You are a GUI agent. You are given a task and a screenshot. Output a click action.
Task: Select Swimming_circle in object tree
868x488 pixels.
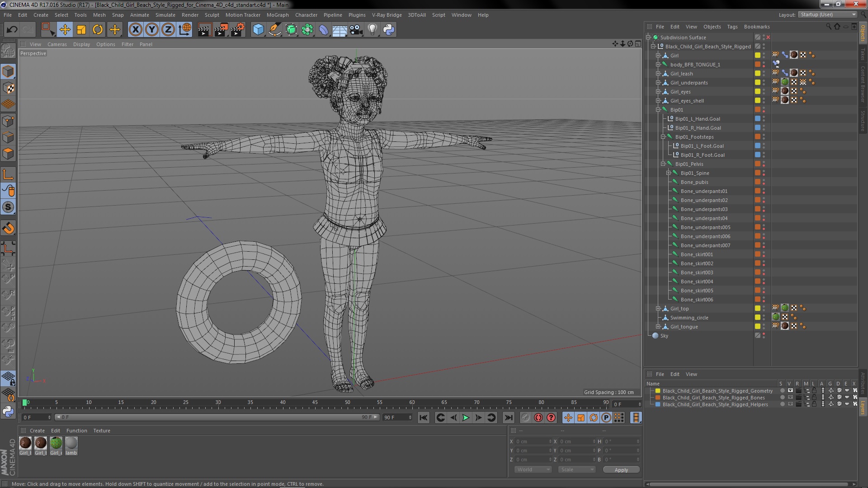pos(689,318)
